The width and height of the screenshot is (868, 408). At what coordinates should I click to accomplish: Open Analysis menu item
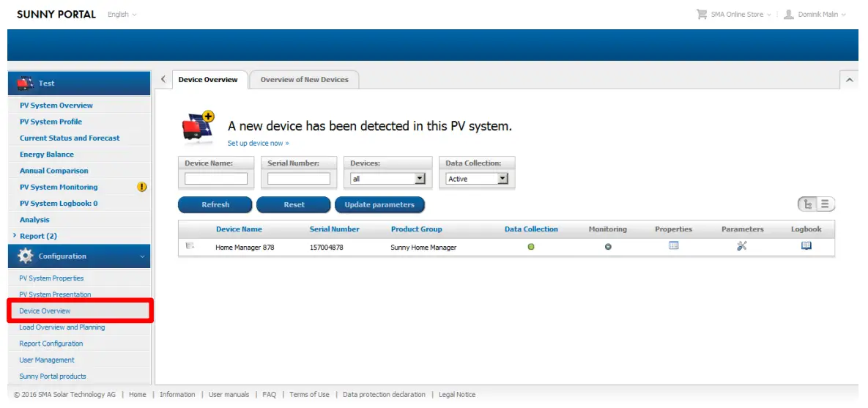pos(35,220)
